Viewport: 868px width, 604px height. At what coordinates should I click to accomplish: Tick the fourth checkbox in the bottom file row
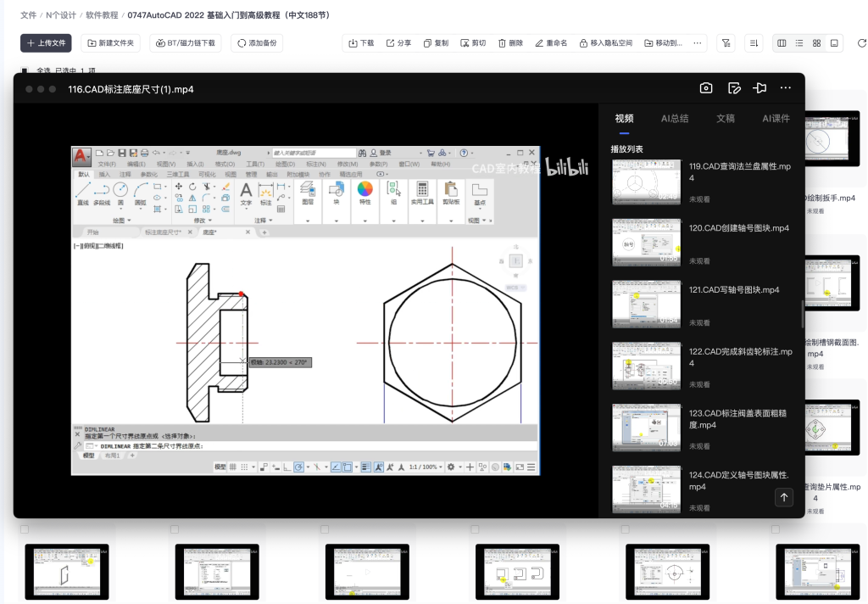point(475,529)
